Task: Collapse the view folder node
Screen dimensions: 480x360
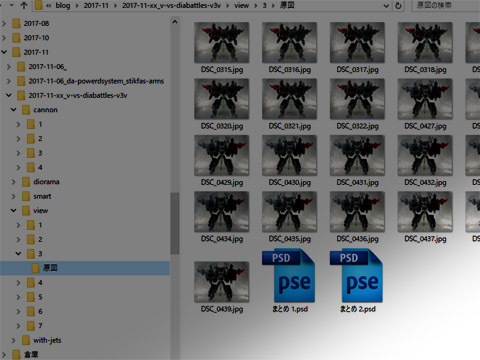Action: point(14,211)
